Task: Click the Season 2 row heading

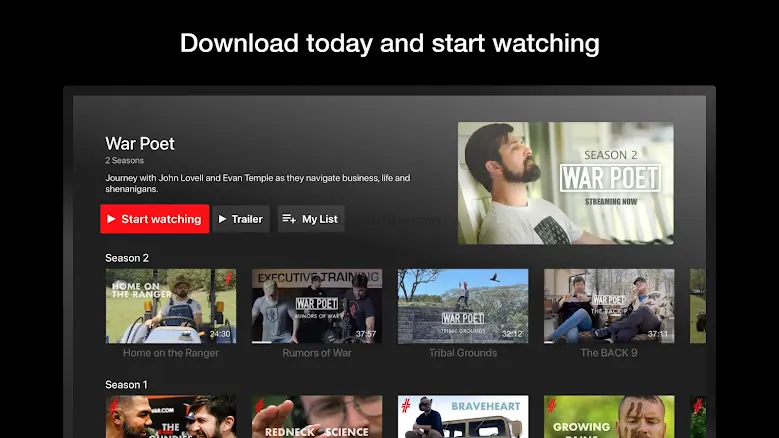Action: tap(127, 258)
